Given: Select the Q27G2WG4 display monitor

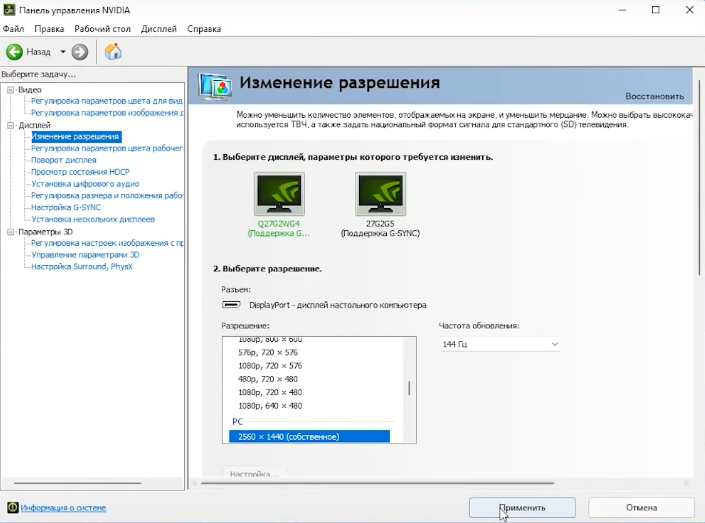Looking at the screenshot, I should (279, 205).
